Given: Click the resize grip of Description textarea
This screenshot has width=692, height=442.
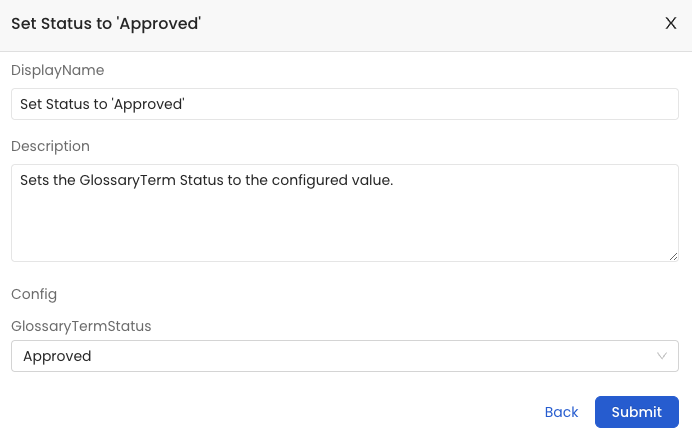Looking at the screenshot, I should coord(673,256).
